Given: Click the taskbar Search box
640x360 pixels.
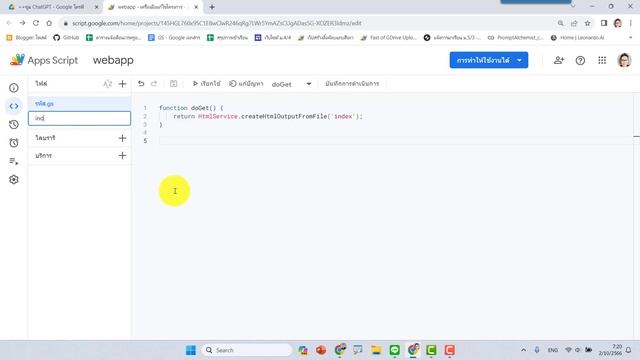Looking at the screenshot, I should point(247,350).
